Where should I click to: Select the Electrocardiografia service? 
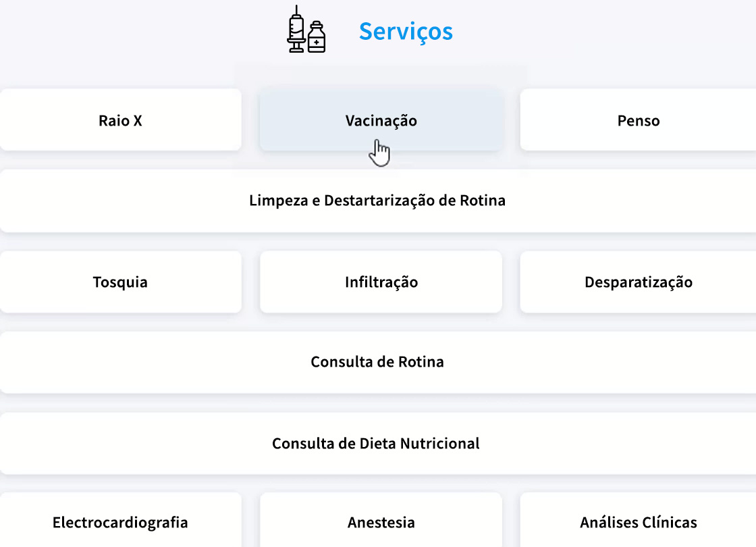[121, 522]
